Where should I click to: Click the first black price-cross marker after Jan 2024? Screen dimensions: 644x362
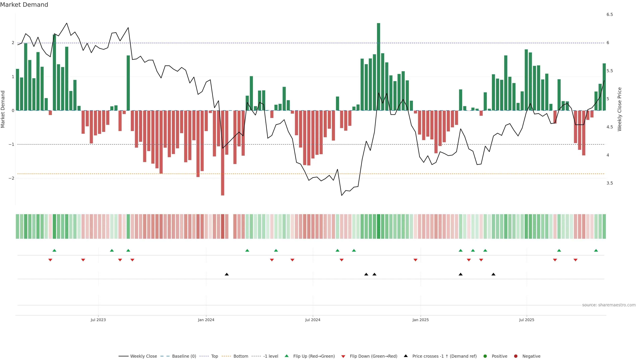227,274
